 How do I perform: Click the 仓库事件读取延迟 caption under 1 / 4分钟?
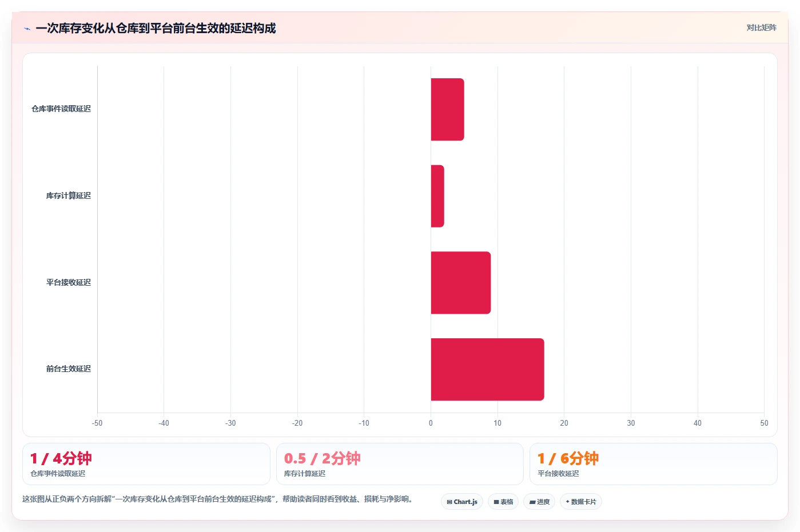point(58,474)
